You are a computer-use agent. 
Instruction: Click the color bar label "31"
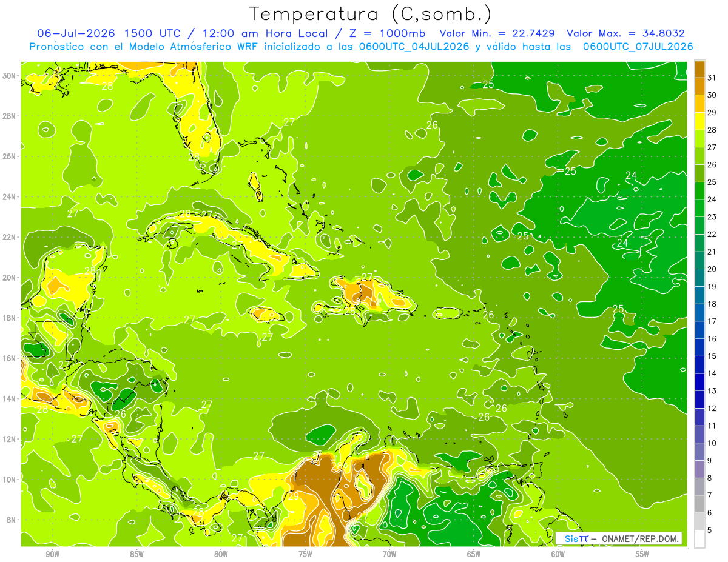tap(712, 78)
